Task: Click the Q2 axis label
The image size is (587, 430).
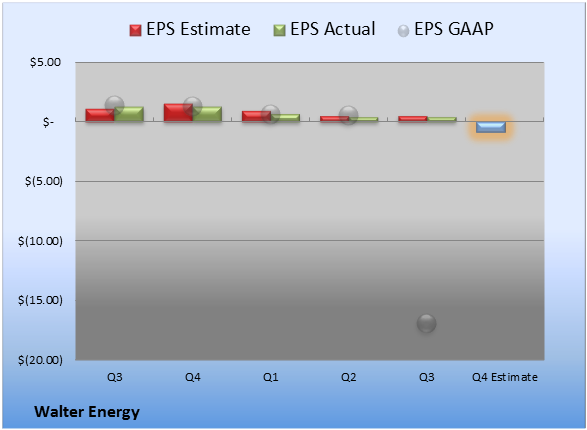Action: tap(349, 377)
